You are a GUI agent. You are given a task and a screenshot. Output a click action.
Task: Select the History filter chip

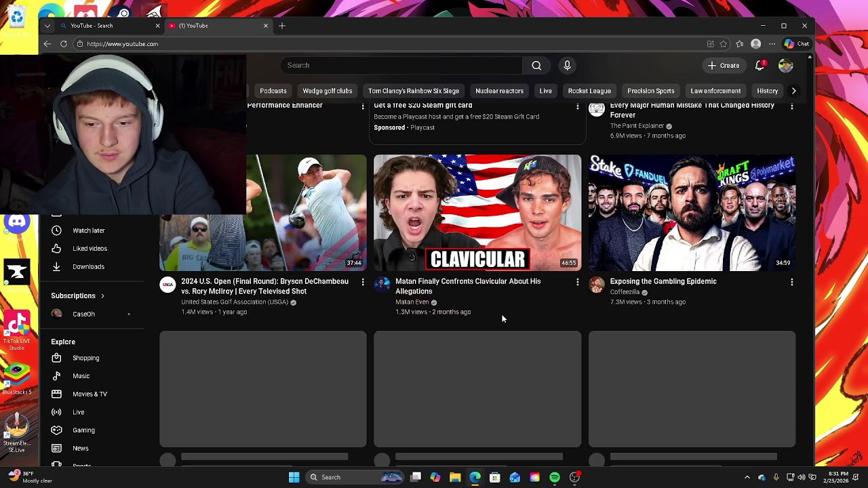tap(768, 91)
